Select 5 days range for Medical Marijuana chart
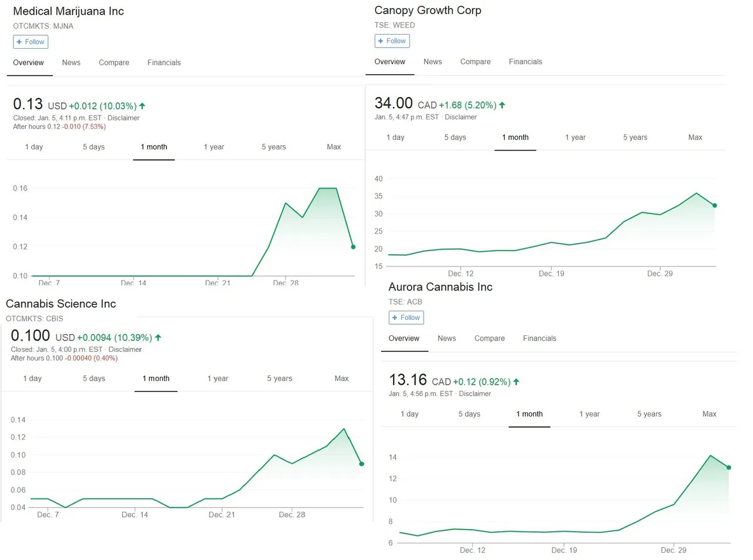 coord(94,147)
